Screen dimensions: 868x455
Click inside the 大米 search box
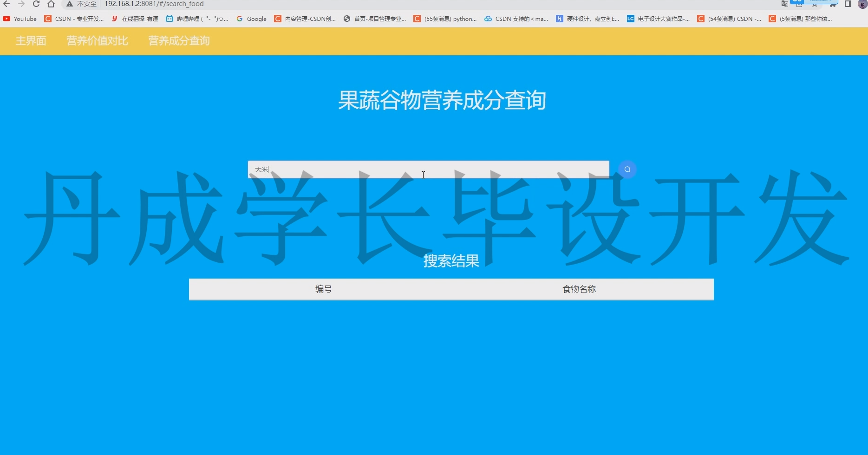click(423, 169)
